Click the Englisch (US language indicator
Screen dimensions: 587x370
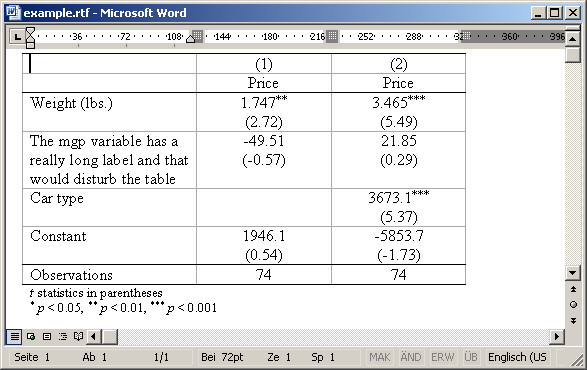517,357
